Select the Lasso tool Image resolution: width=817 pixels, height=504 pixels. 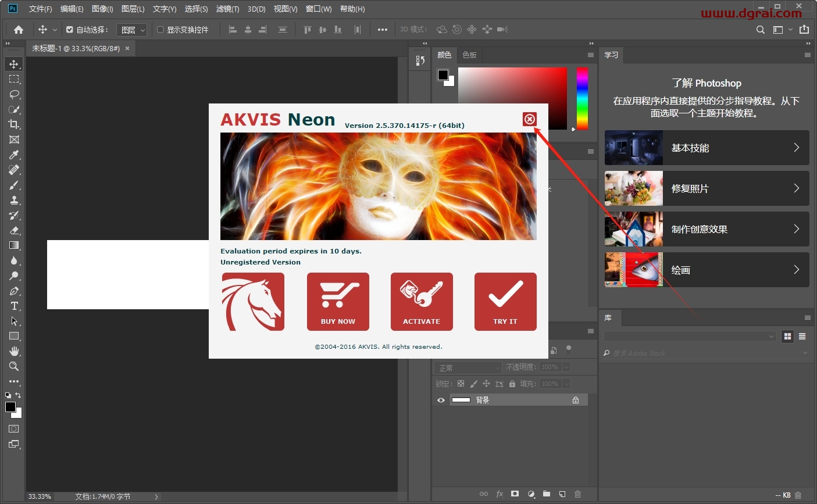point(14,94)
